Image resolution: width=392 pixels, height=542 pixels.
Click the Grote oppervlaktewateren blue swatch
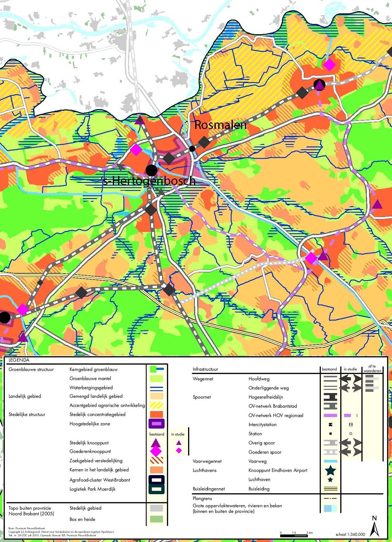[330, 508]
